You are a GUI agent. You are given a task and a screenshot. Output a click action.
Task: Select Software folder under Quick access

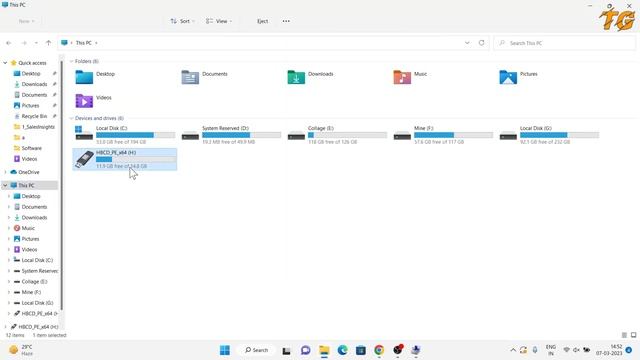coord(31,148)
